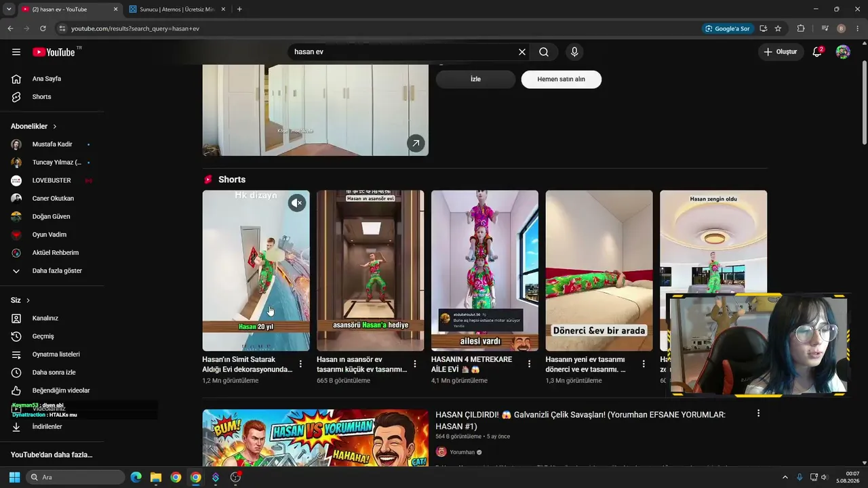Open the Hasan 20 yıl short thumbnail
Image resolution: width=868 pixels, height=488 pixels.
[256, 270]
